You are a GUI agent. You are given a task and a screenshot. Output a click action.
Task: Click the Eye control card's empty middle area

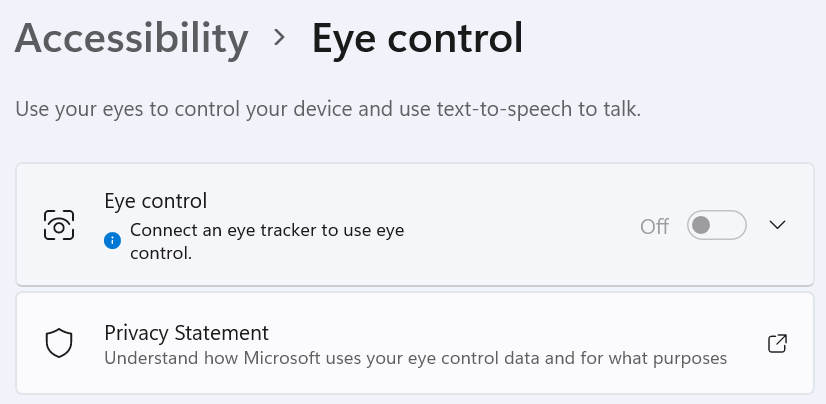click(x=530, y=226)
